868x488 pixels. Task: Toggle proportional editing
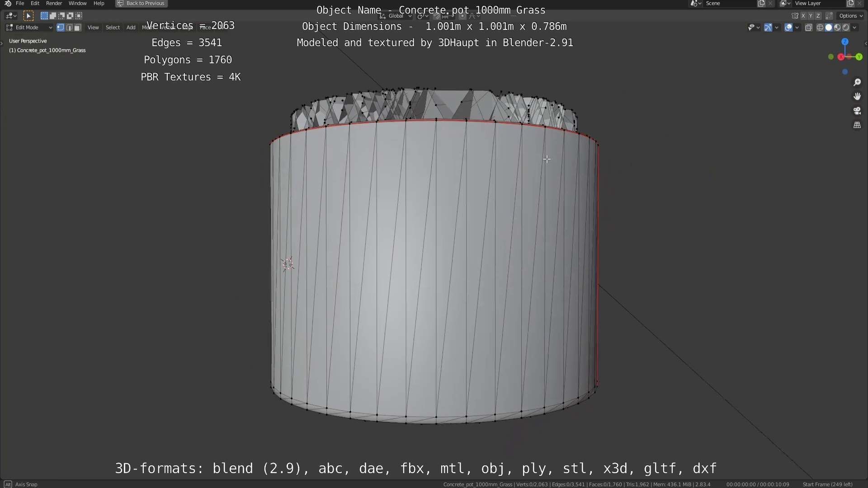(x=462, y=16)
